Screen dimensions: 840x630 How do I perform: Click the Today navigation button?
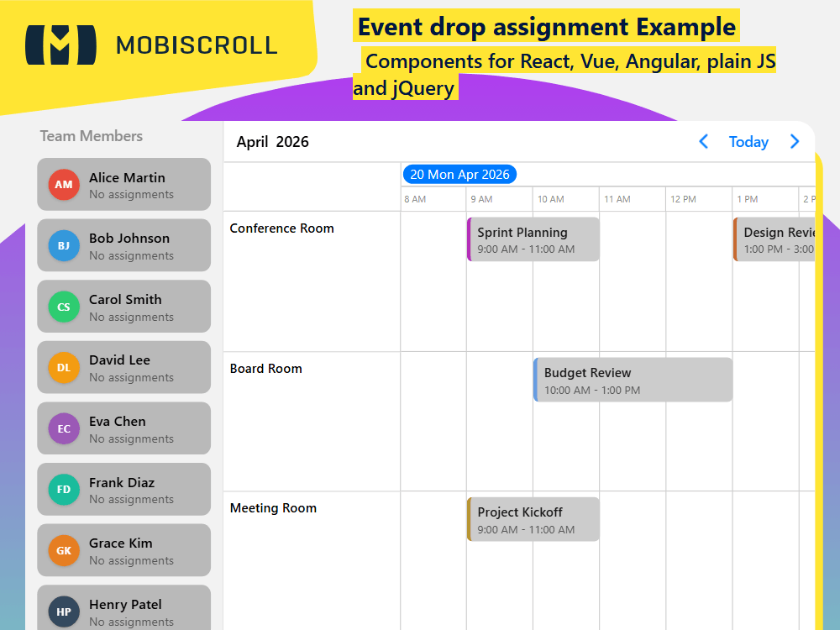748,141
